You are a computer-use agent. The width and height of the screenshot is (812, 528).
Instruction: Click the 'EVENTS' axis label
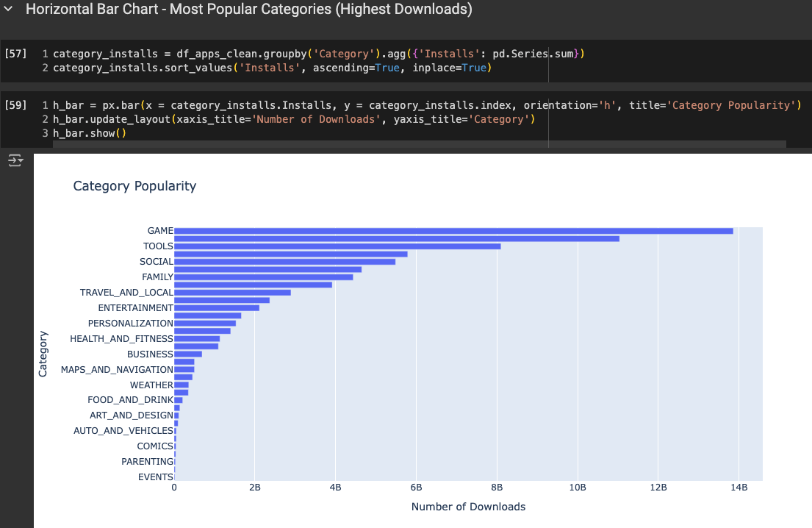coord(156,477)
